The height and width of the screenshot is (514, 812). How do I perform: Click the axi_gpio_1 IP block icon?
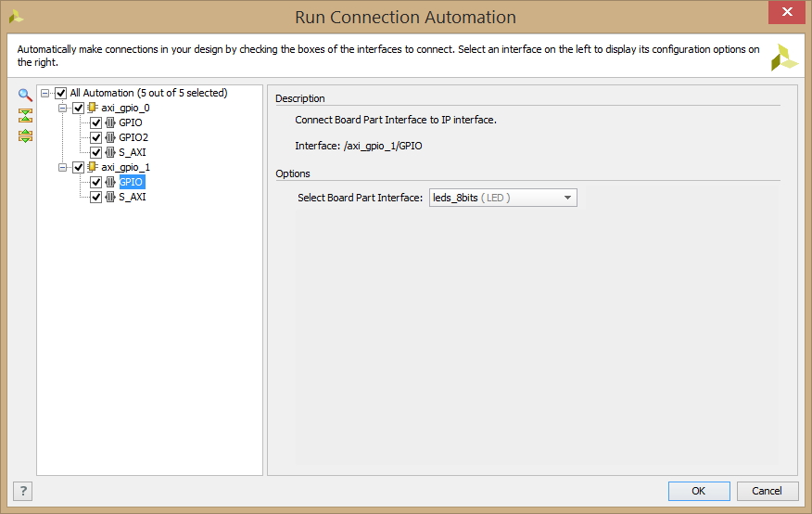pos(92,167)
